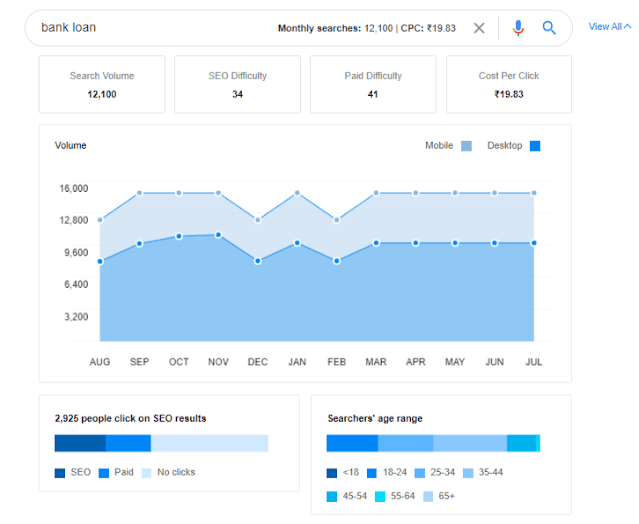Click the No clicks legend color square
The image size is (639, 524).
146,473
